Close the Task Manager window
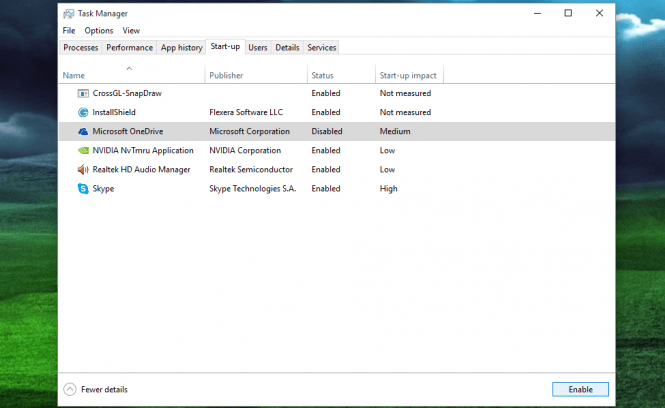 click(x=599, y=13)
